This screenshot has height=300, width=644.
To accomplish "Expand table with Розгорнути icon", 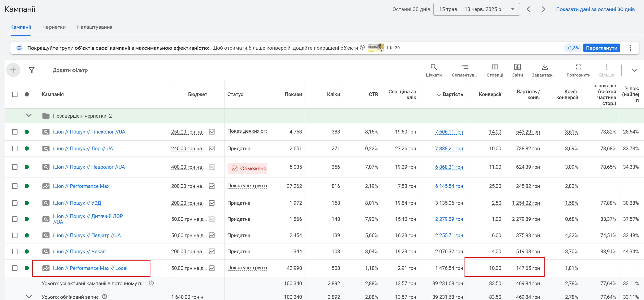I will 579,70.
